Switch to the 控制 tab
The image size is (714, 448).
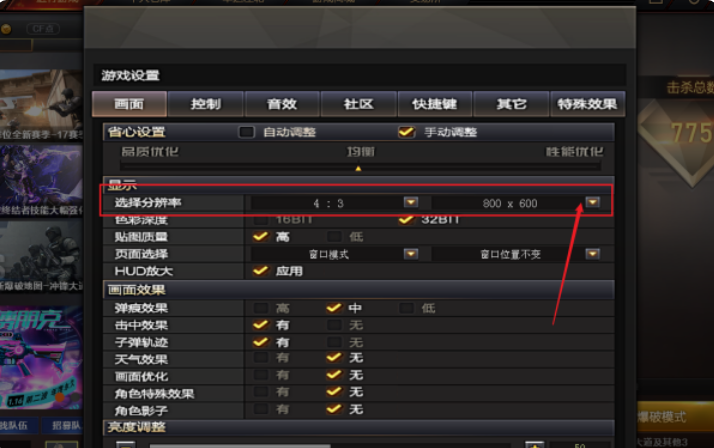(206, 104)
